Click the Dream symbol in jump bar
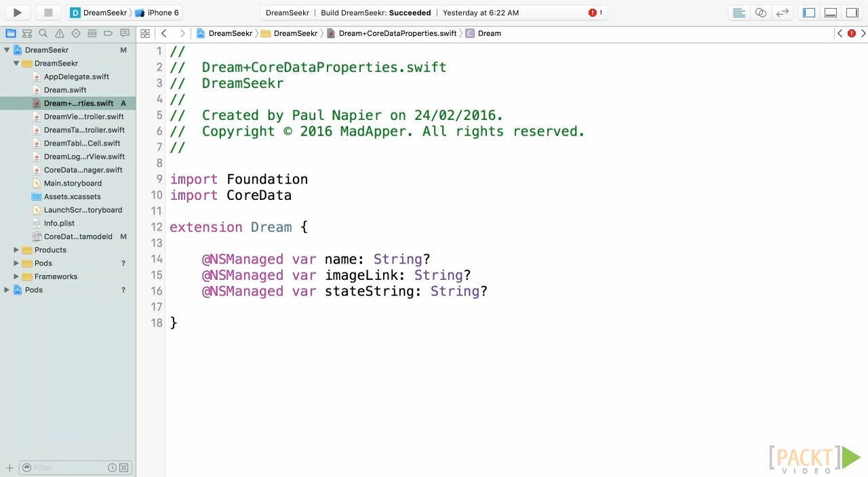This screenshot has height=477, width=868. coord(484,33)
